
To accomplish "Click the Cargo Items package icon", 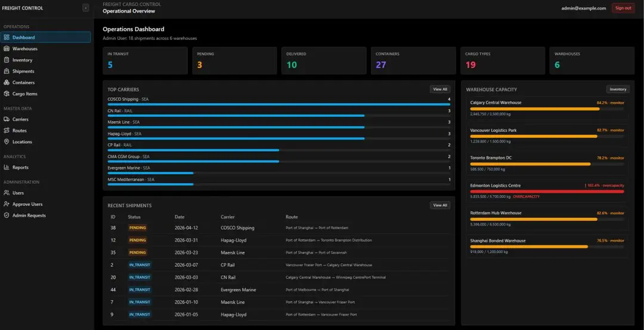I will [7, 94].
